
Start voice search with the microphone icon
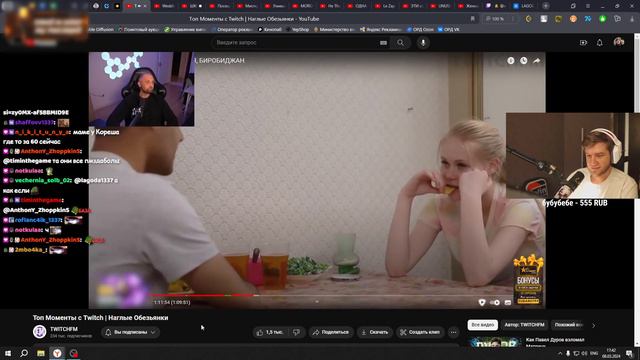pyautogui.click(x=423, y=42)
